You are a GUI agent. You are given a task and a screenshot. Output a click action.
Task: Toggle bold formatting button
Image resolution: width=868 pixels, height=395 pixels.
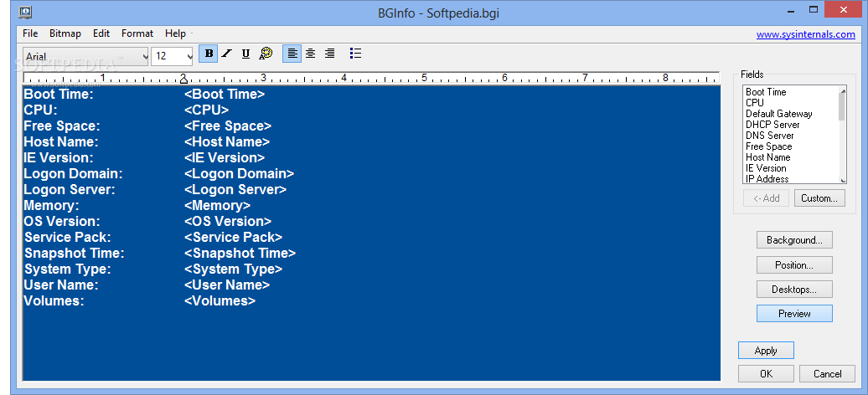(x=208, y=54)
